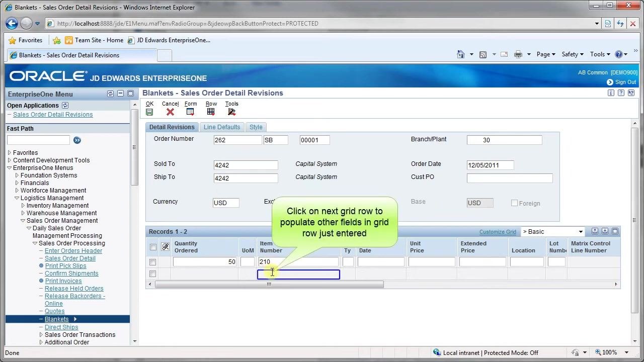Open the Basic grid format dropdown
Viewport: 644px width, 362px height.
[x=552, y=232]
